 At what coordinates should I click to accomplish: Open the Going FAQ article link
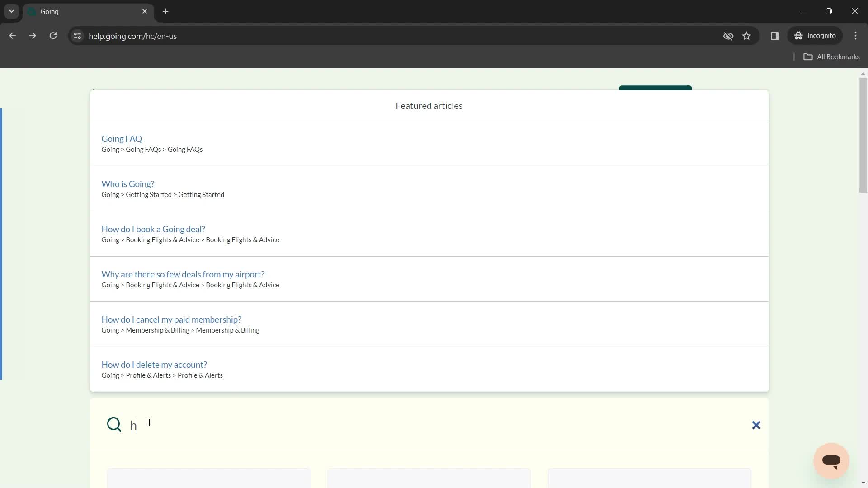122,138
